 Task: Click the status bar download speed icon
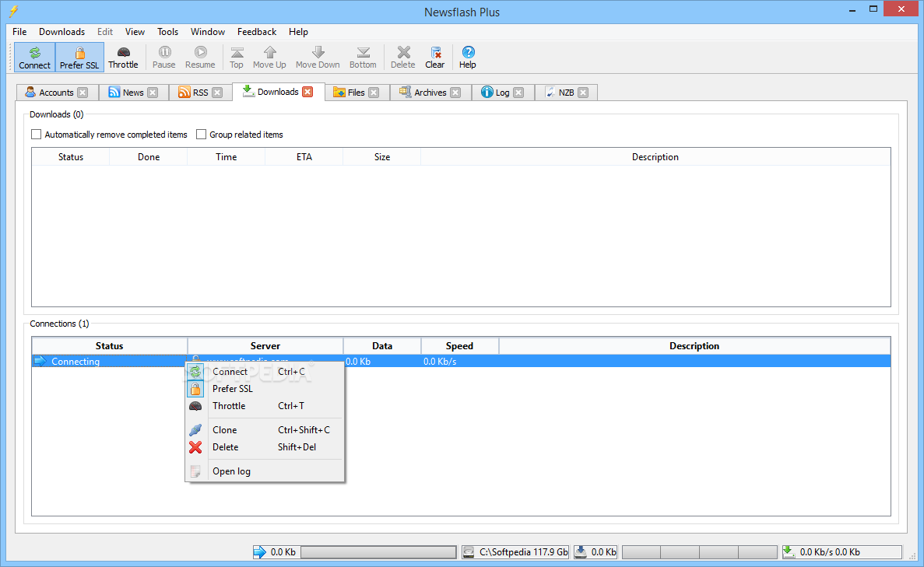click(x=789, y=551)
